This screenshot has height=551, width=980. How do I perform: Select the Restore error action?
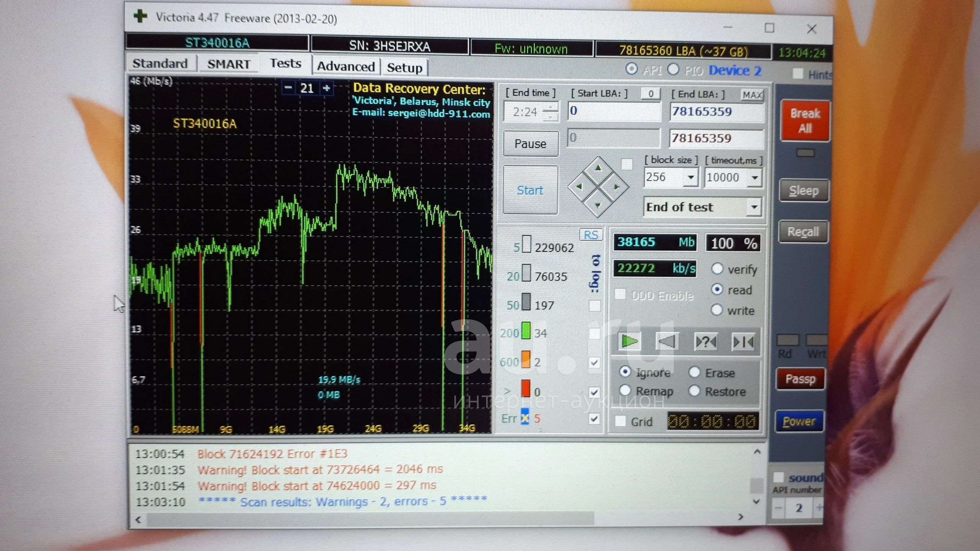point(694,391)
